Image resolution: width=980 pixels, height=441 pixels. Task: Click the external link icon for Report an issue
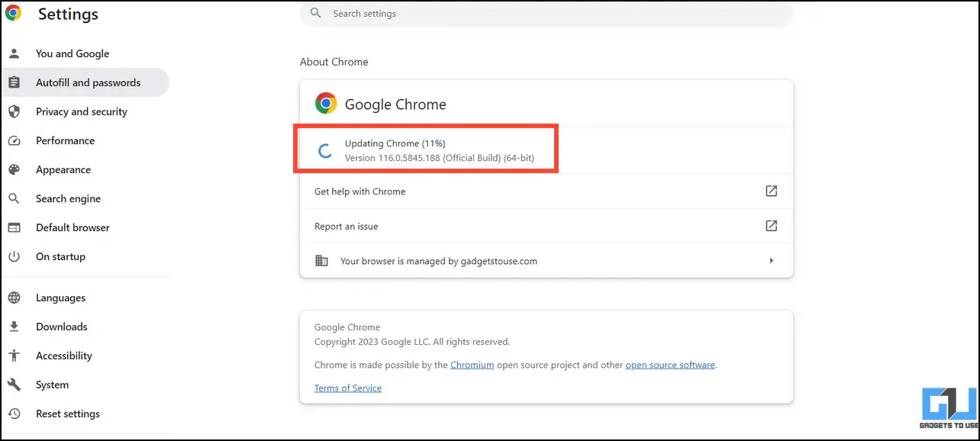click(x=772, y=226)
